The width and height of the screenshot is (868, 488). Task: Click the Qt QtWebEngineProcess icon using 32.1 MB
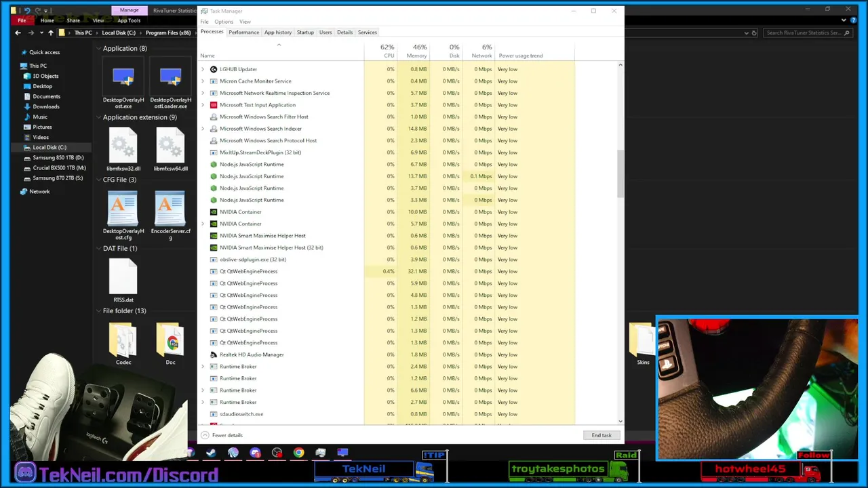pyautogui.click(x=214, y=271)
